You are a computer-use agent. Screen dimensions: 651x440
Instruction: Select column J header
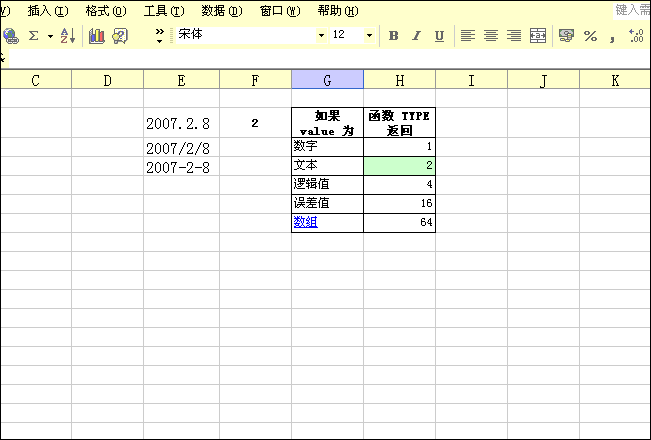[543, 80]
